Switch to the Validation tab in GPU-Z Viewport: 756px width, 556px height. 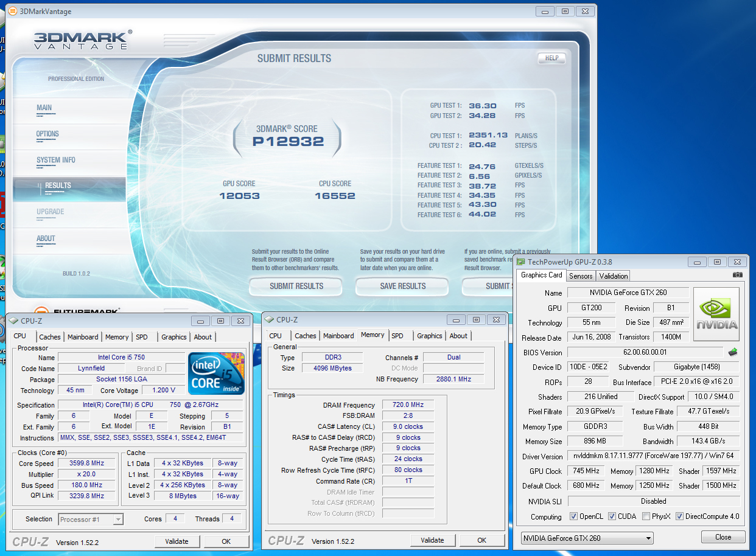click(x=614, y=276)
